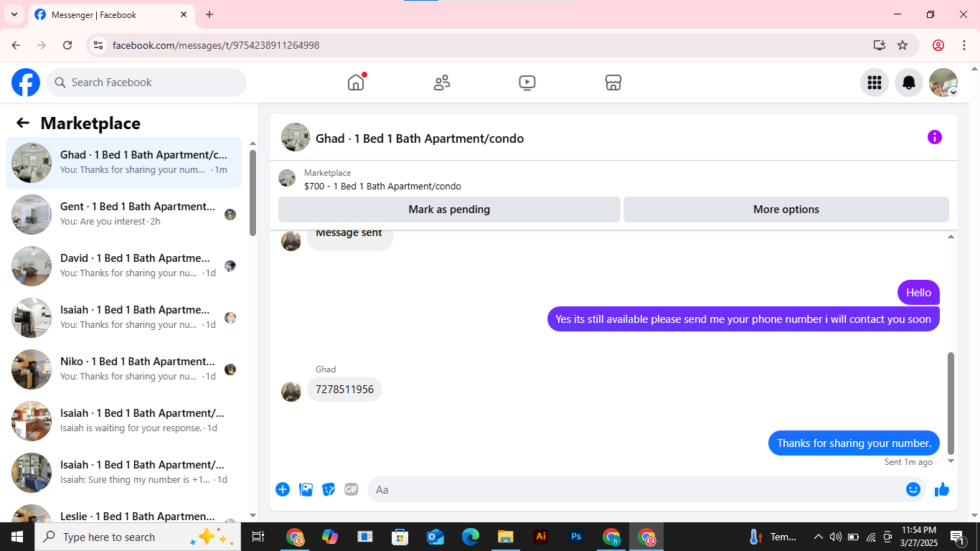Screen dimensions: 980x551
Task: Click the browser back button
Action: [x=17, y=45]
